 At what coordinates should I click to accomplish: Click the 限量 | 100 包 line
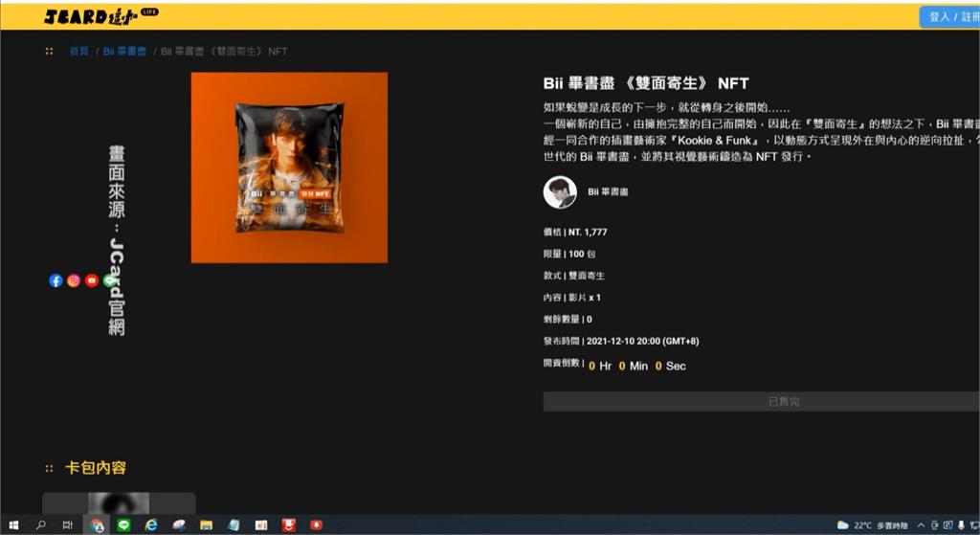(569, 254)
